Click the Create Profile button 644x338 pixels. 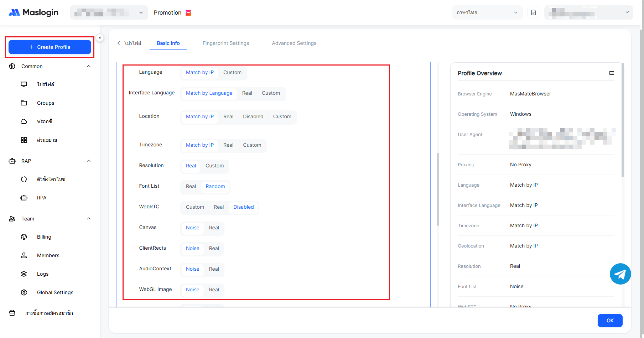point(50,47)
